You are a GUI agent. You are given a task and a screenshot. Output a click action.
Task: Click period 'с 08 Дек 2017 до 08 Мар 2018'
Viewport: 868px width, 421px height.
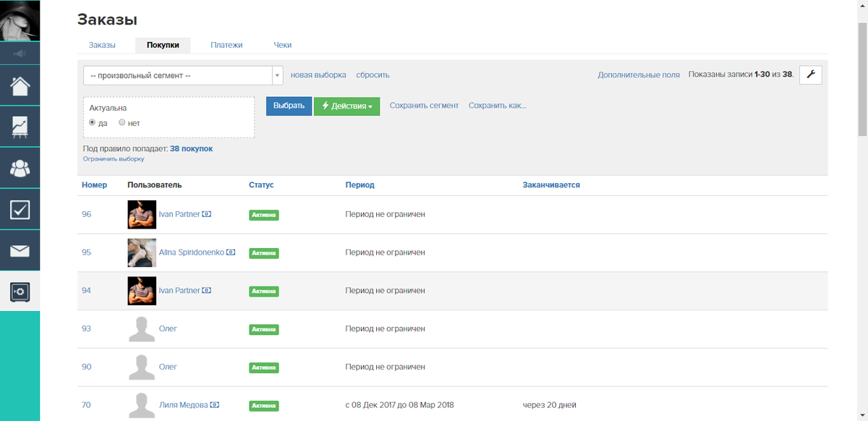[400, 404]
